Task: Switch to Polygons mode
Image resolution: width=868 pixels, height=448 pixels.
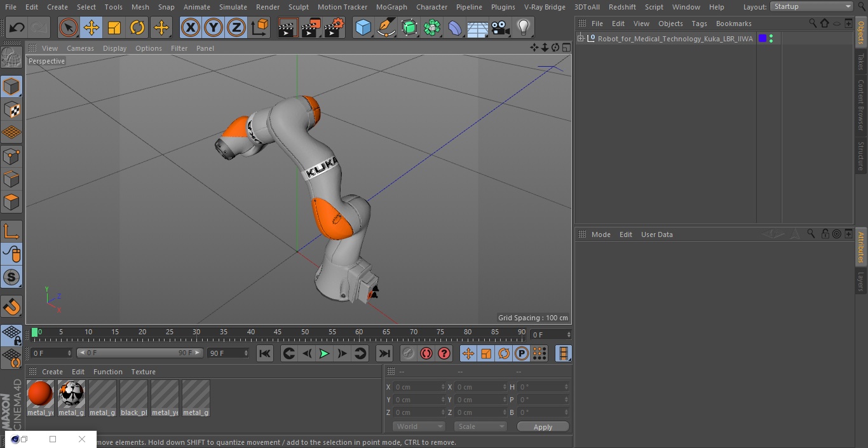Action: [11, 202]
